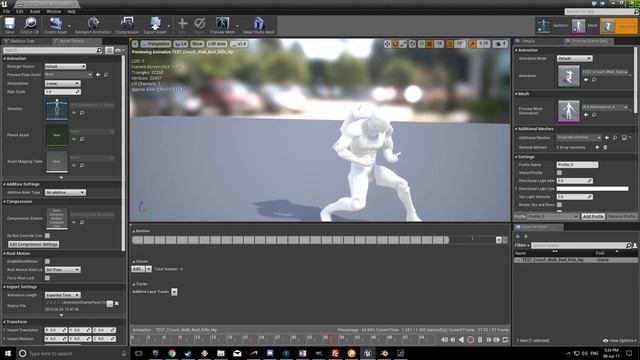The height and width of the screenshot is (360, 640).
Task: Open the Additive Anim Type dropdown
Action: 65,192
